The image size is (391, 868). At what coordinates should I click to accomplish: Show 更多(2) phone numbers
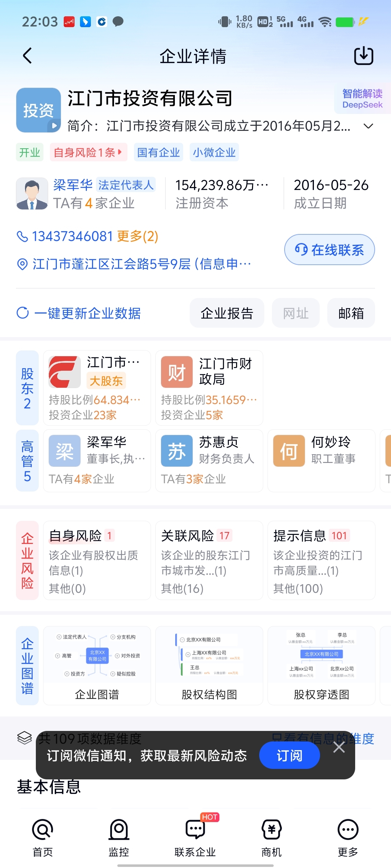point(138,237)
